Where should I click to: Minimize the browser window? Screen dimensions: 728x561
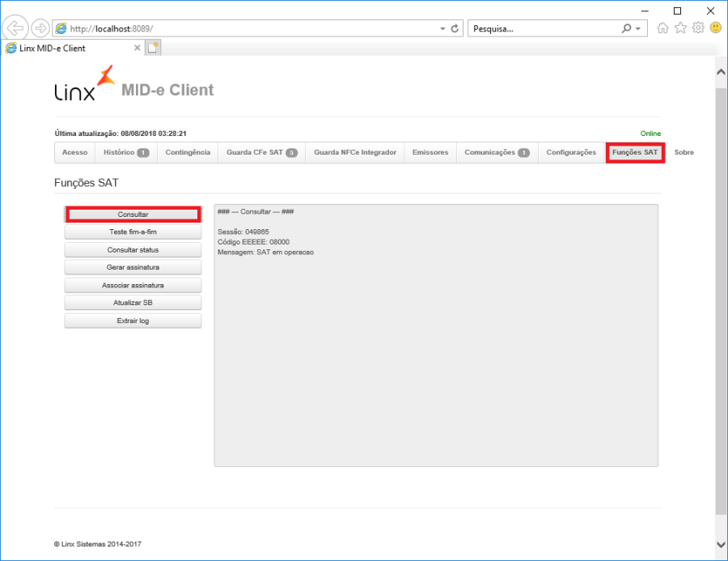point(645,11)
